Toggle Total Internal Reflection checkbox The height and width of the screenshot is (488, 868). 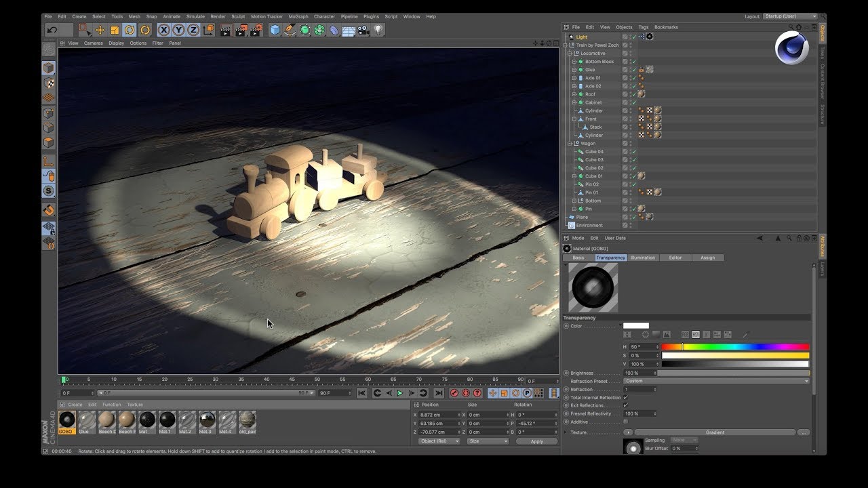pos(625,397)
